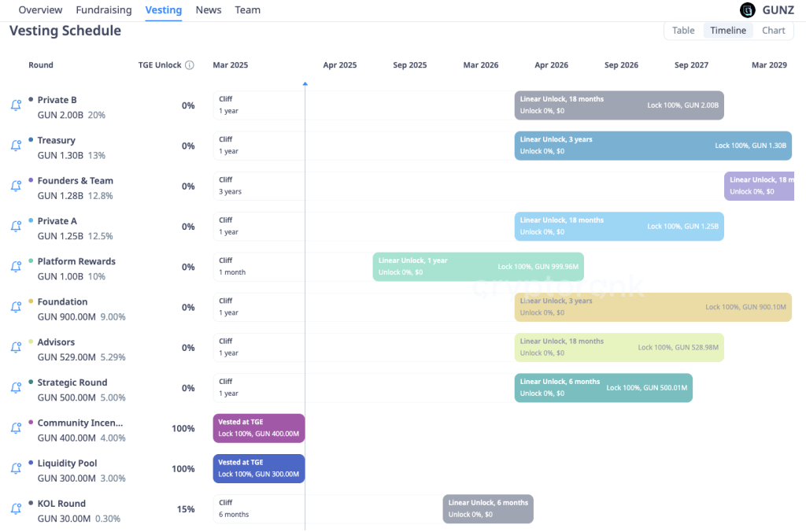Open the TGE Unlock info tooltip icon
Viewport: 806px width, 532px height.
[x=189, y=65]
